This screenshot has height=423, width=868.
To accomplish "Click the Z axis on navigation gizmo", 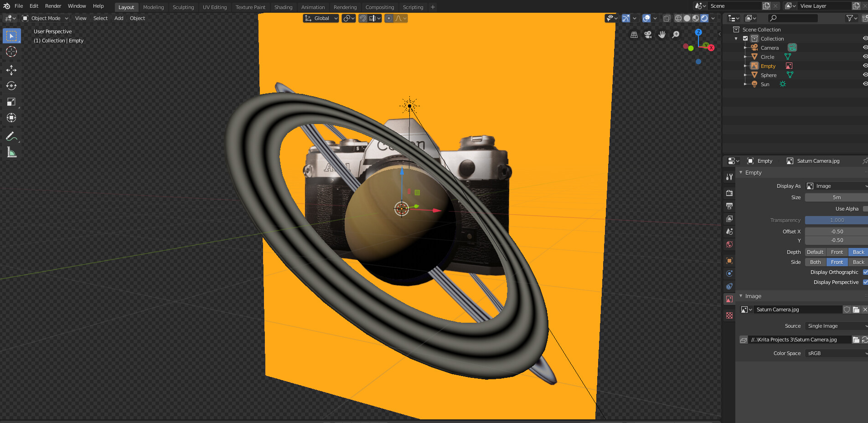I will pos(698,32).
